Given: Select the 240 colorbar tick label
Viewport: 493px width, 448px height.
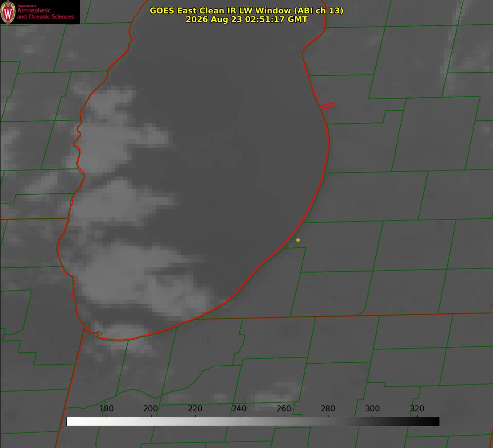Looking at the screenshot, I should pos(239,408).
